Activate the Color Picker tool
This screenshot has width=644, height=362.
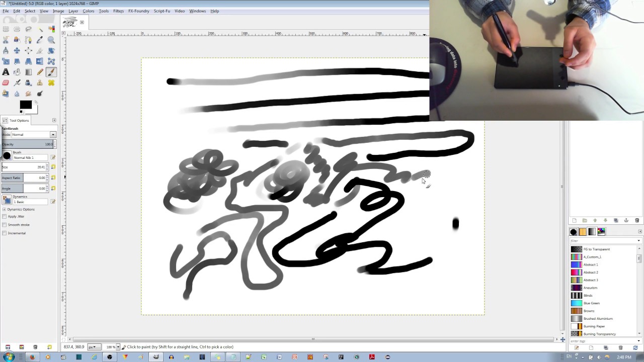click(40, 40)
